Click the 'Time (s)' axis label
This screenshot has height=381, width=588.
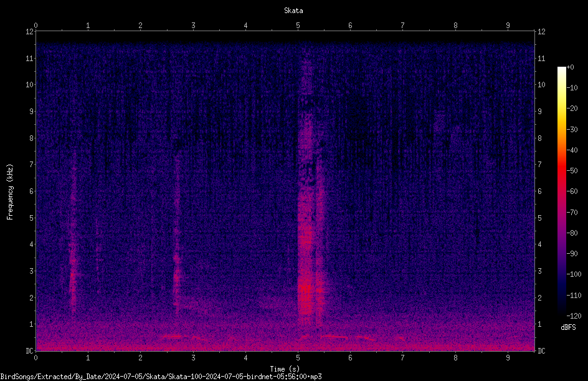click(285, 369)
